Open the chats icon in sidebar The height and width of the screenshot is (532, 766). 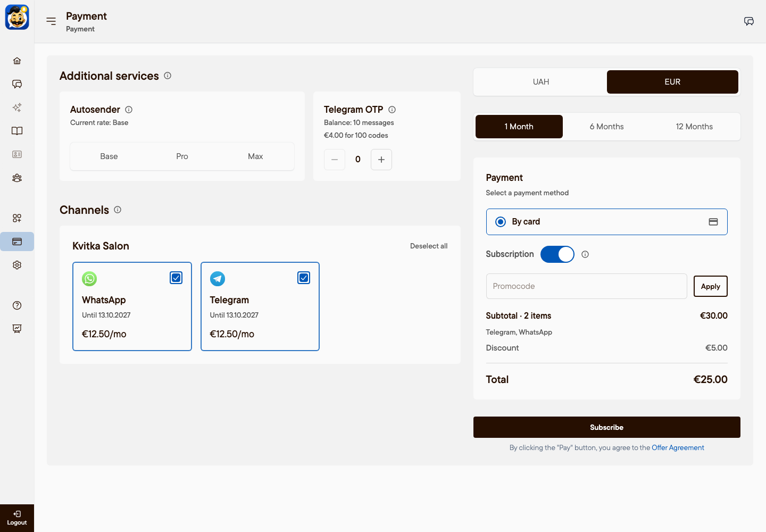(17, 84)
